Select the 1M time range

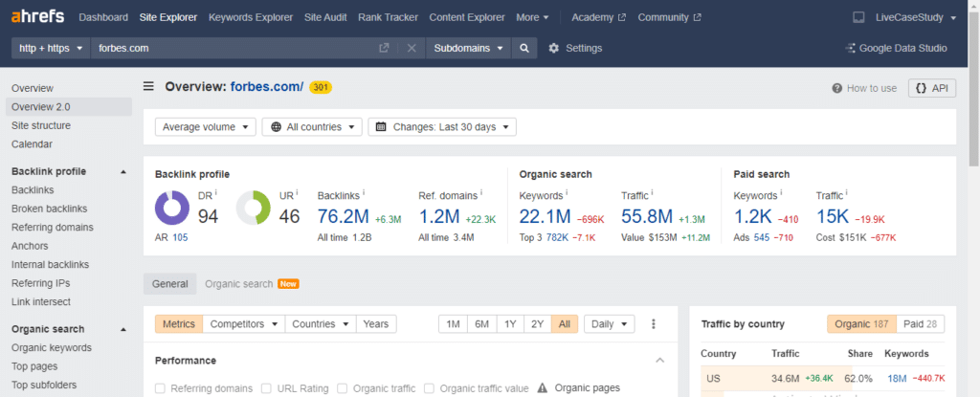click(x=453, y=324)
